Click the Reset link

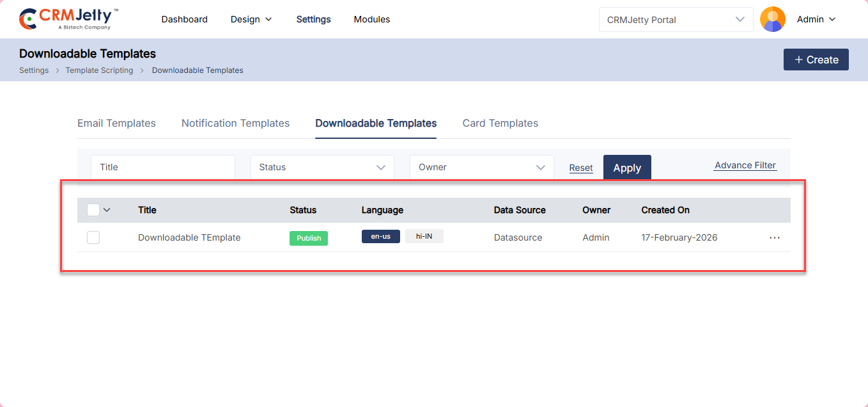[x=581, y=168]
